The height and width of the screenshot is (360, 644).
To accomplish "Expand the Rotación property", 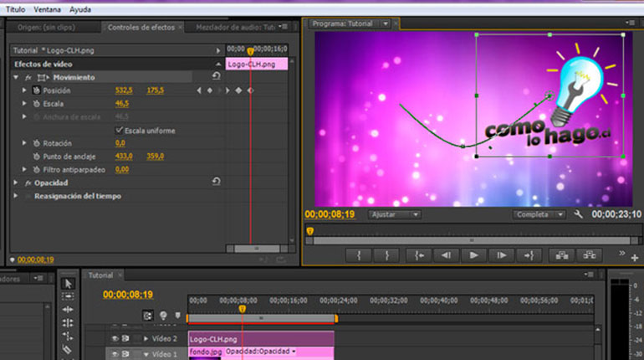I will (x=23, y=142).
